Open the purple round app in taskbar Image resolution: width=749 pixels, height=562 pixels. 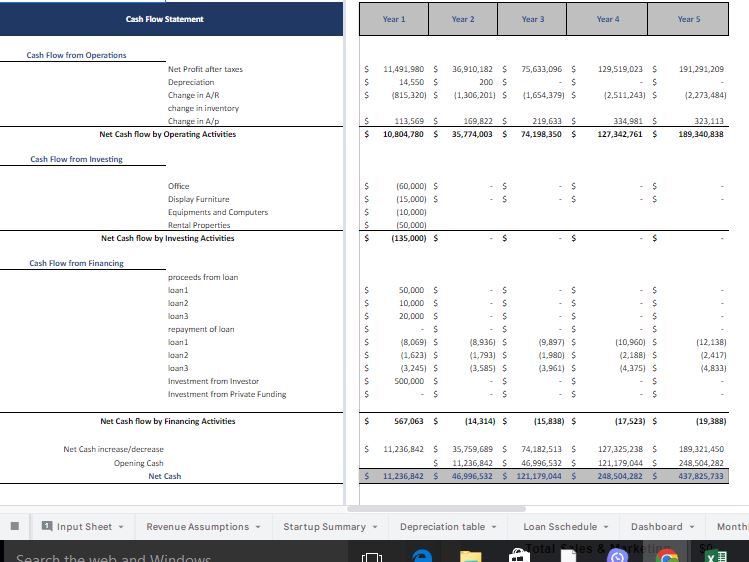point(618,557)
